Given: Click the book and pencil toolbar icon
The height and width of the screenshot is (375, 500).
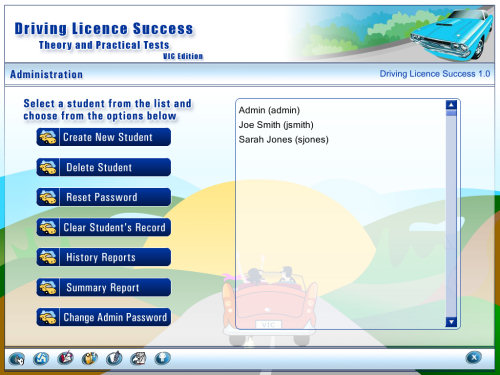Looking at the screenshot, I should point(65,359).
